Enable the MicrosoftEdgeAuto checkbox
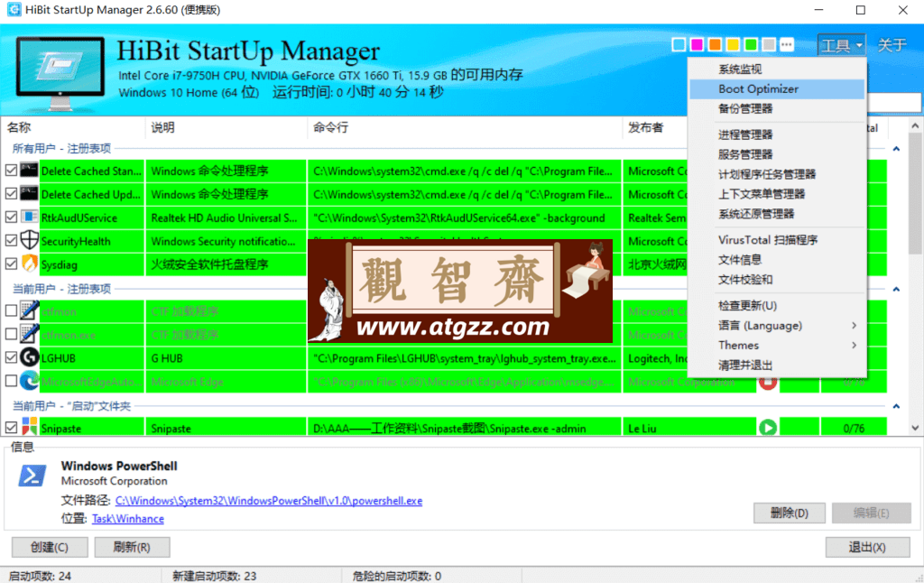The width and height of the screenshot is (924, 583). click(11, 382)
